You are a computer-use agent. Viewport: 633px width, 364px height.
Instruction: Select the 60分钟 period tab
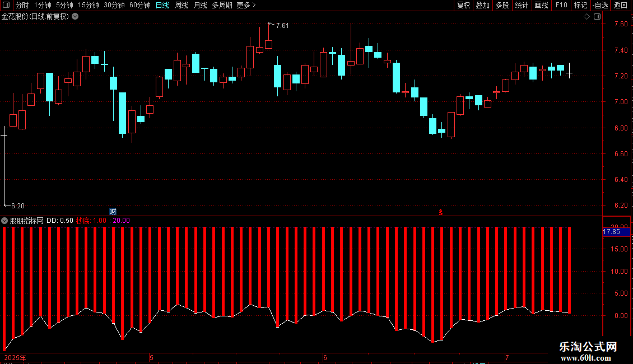[139, 5]
